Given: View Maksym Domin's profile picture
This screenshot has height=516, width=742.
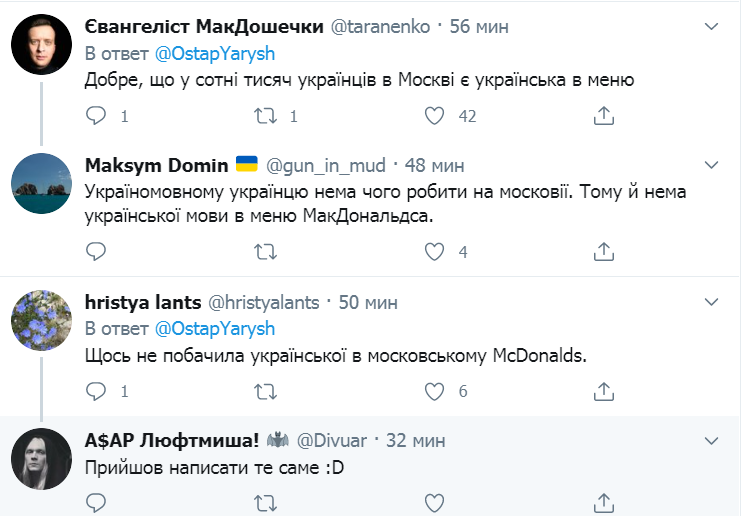Looking at the screenshot, I should (x=40, y=184).
